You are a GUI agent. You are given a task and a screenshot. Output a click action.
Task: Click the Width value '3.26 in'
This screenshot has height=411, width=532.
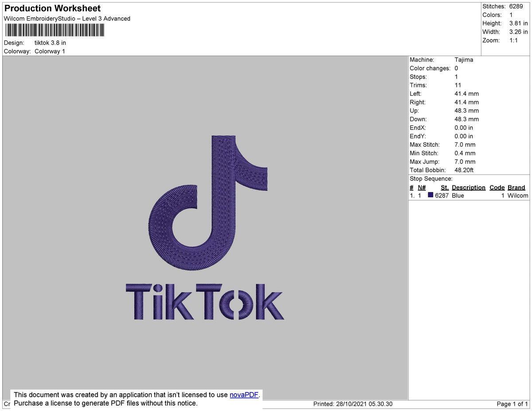pos(518,32)
